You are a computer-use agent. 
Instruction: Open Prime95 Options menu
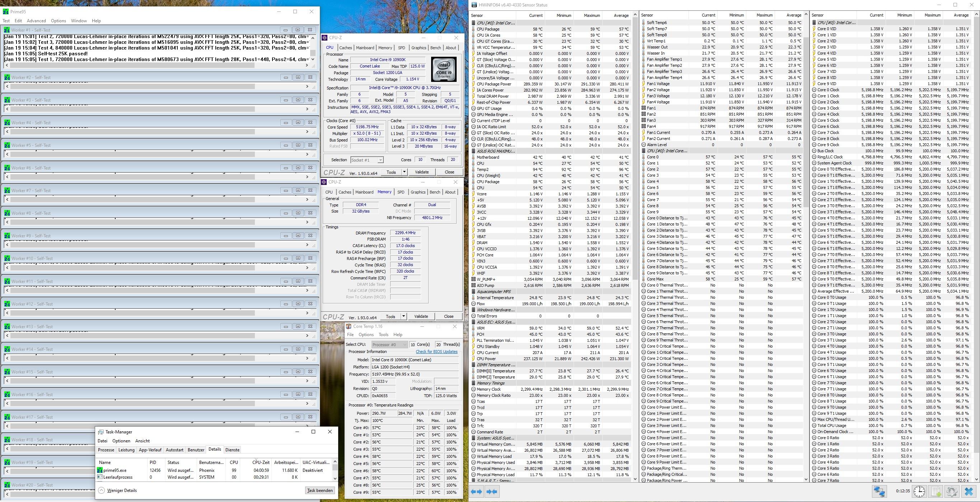coord(58,21)
